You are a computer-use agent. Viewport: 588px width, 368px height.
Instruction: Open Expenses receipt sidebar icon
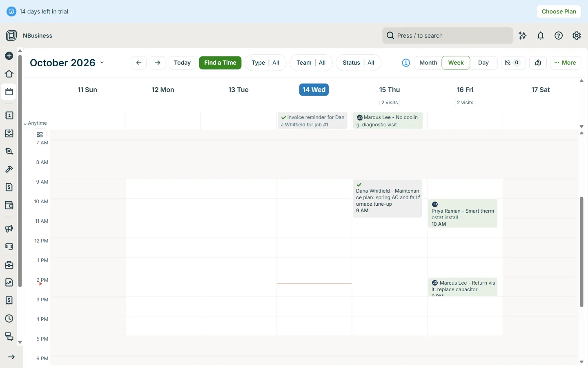point(9,301)
